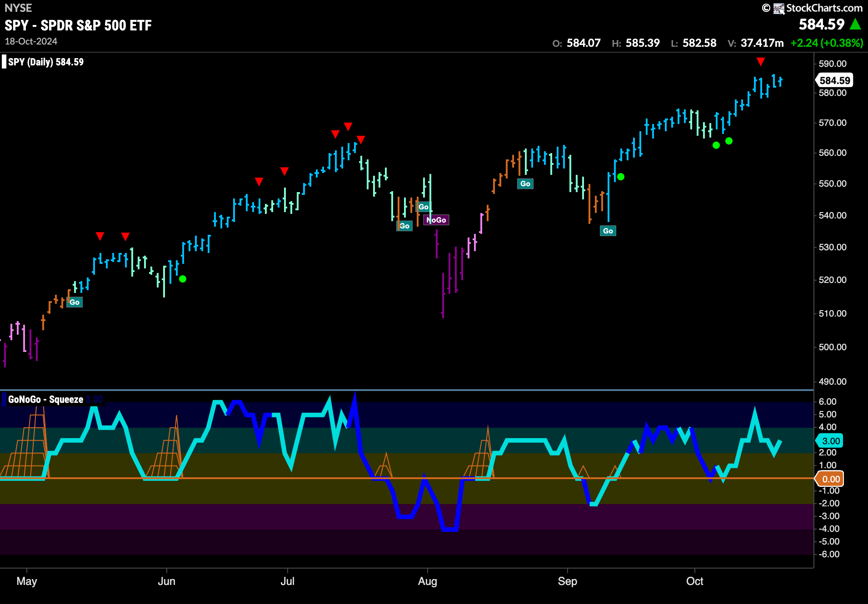The image size is (868, 604).
Task: Click the red triangle above the October highs
Action: point(761,61)
